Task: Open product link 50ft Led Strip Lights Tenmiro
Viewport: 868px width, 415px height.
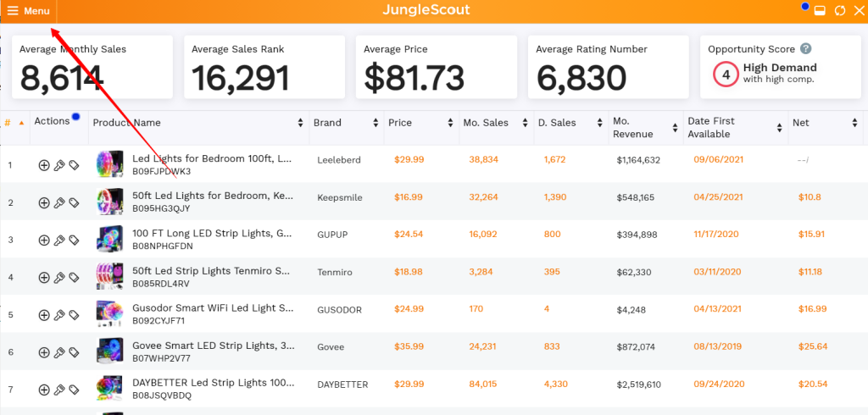Action: point(211,271)
